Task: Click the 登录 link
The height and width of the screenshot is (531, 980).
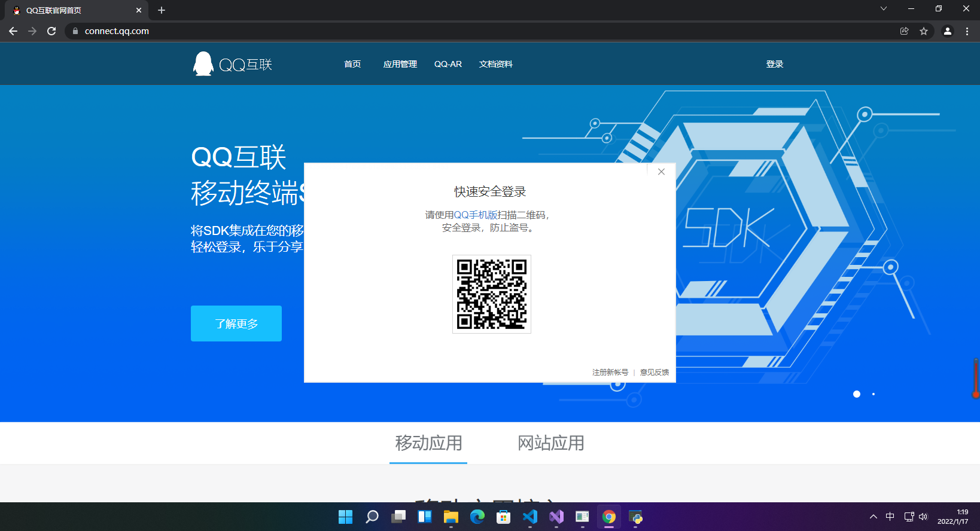Action: click(775, 64)
